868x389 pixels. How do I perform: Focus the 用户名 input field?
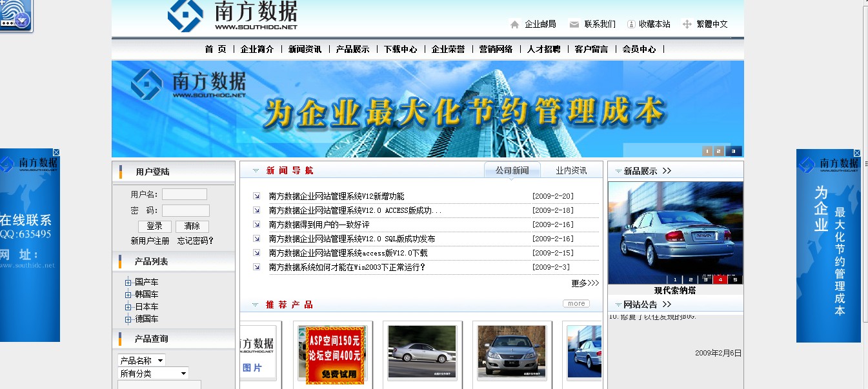(x=185, y=194)
